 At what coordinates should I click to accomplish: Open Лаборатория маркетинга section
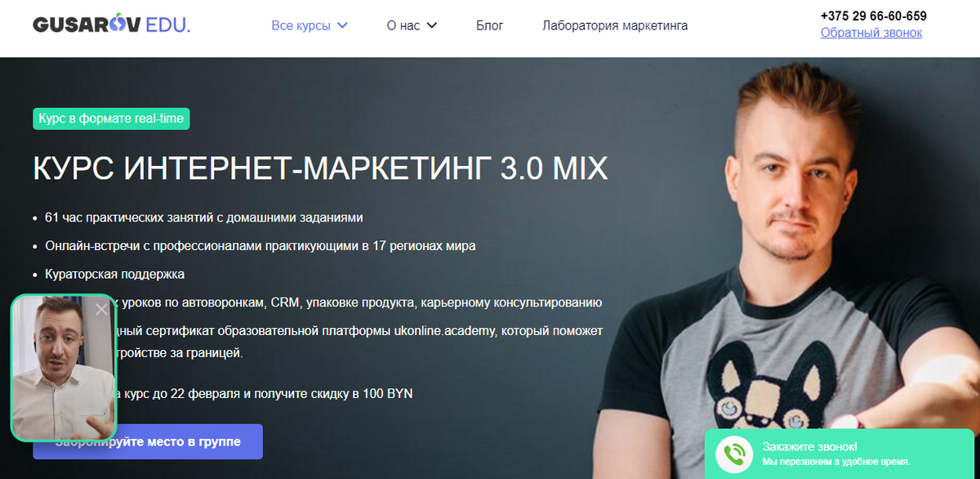(615, 25)
